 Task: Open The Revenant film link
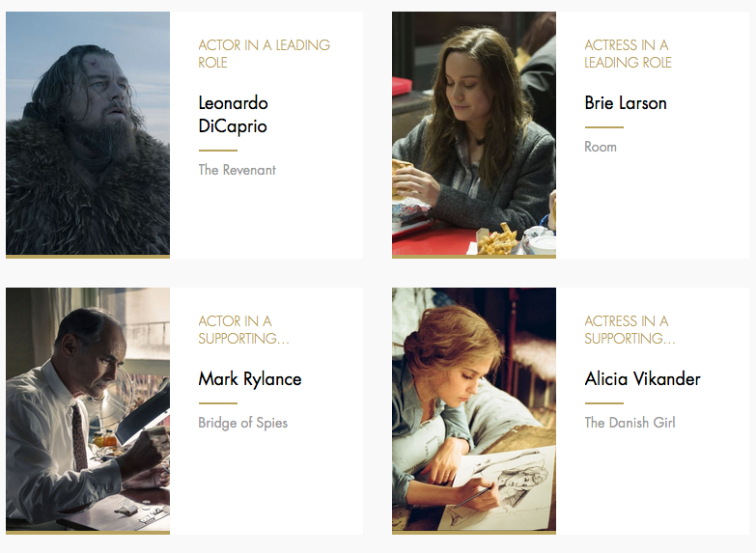point(237,170)
